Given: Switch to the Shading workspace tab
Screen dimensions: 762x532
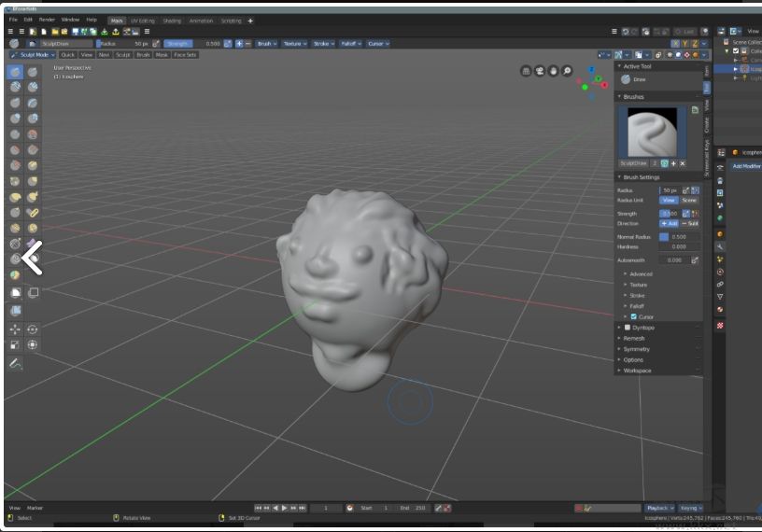Looking at the screenshot, I should (172, 21).
